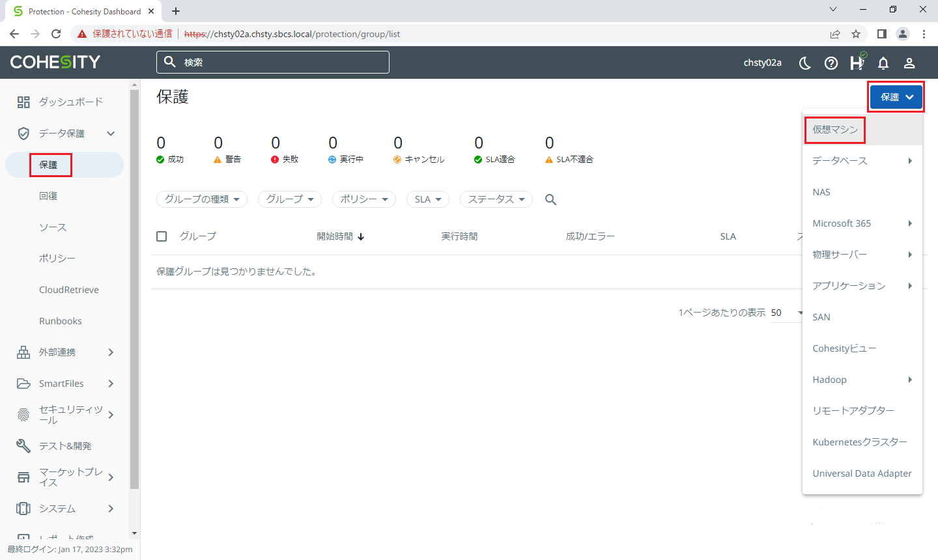Select Universal Data Adapter menu entry
Image resolution: width=938 pixels, height=560 pixels.
point(862,473)
